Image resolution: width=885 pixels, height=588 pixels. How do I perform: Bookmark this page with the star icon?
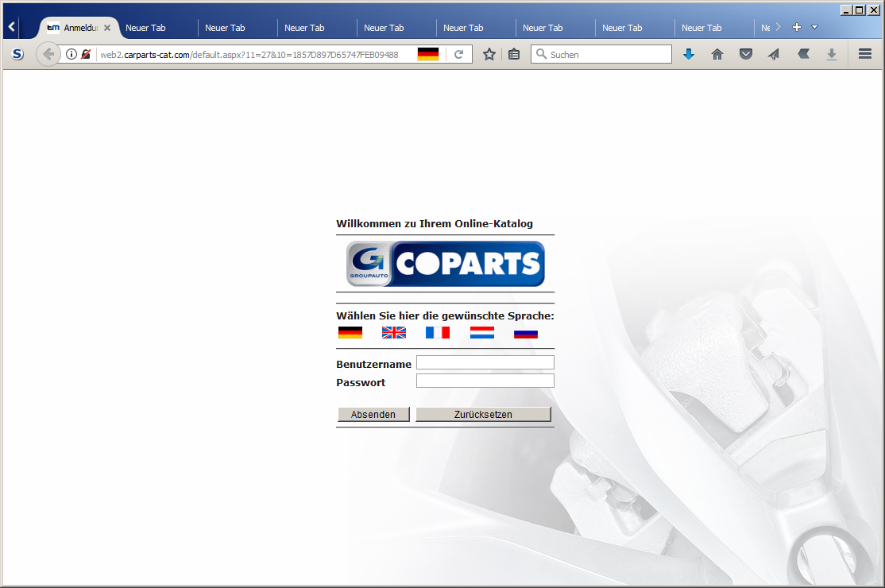489,54
